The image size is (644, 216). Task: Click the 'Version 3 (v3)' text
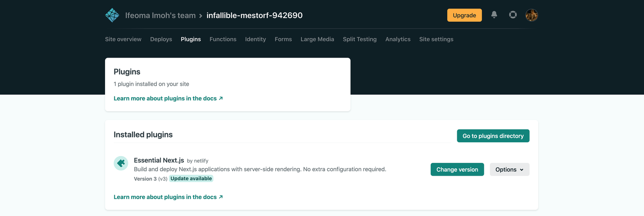[151, 179]
